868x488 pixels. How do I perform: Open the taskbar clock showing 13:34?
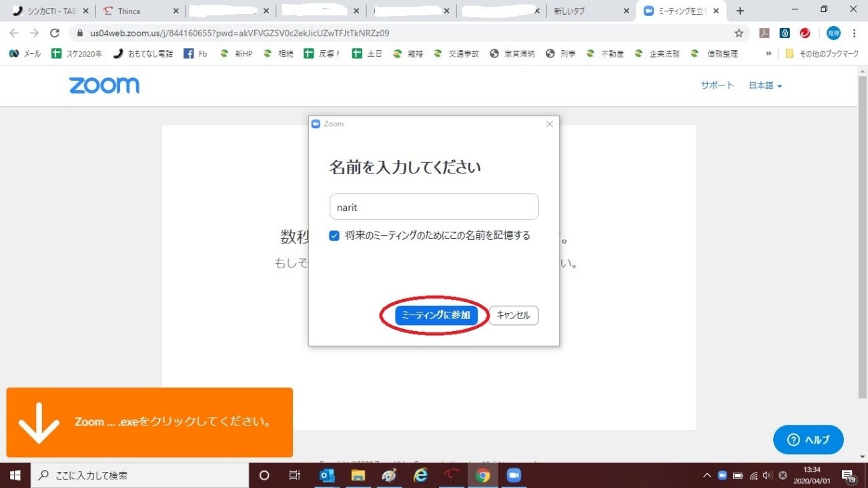tap(812, 475)
